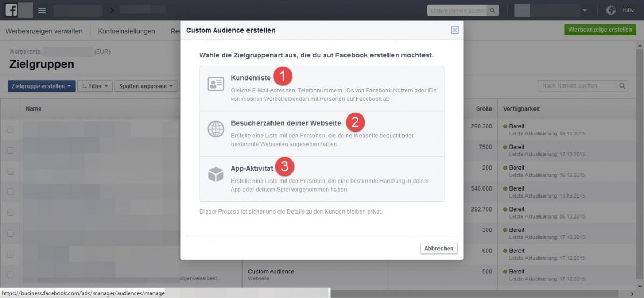Screen dimensions: 644x298
Task: Select the Kundenliste contact card icon
Action: 216,84
